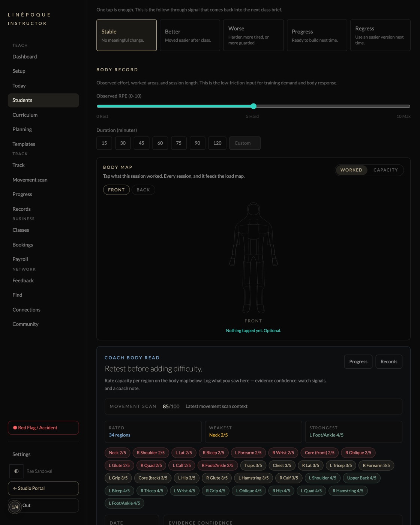
Task: Open the Students section
Action: (x=43, y=100)
